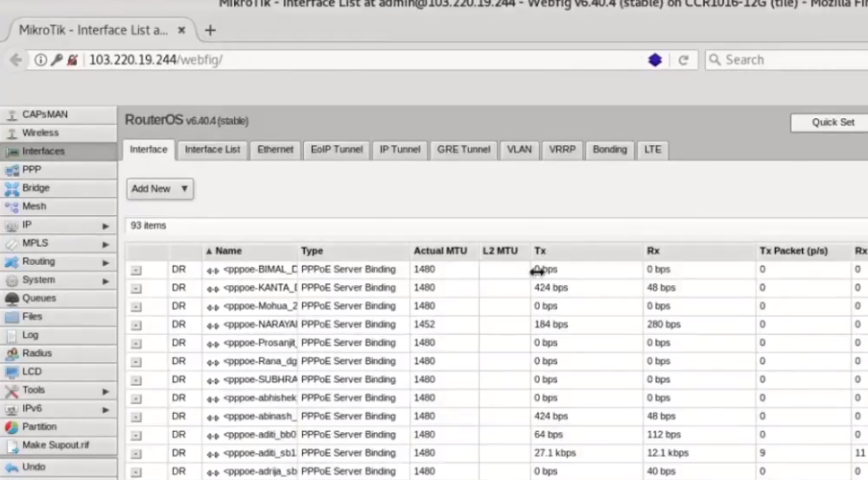Screen dimensions: 868x480
Task: Disable the pppoe-SUBHRA interface with its minus toggle
Action: pos(136,380)
